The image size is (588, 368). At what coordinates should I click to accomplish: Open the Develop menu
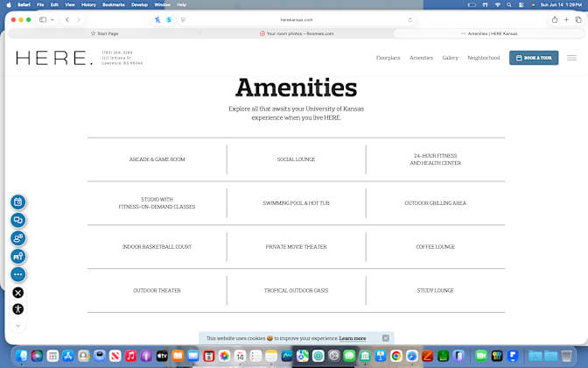(x=139, y=5)
